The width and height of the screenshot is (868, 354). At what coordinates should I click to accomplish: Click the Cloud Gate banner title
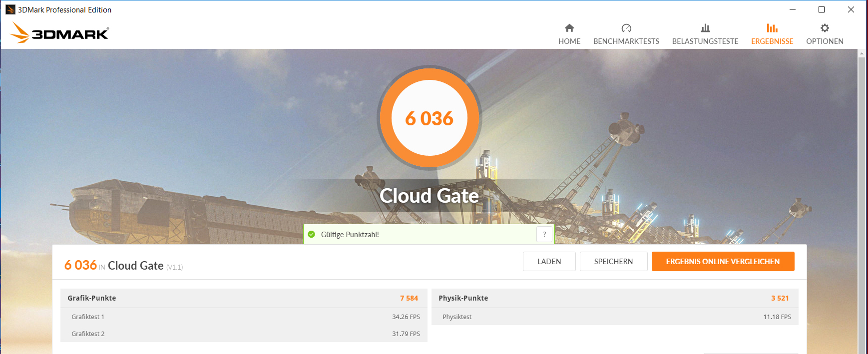pyautogui.click(x=430, y=196)
